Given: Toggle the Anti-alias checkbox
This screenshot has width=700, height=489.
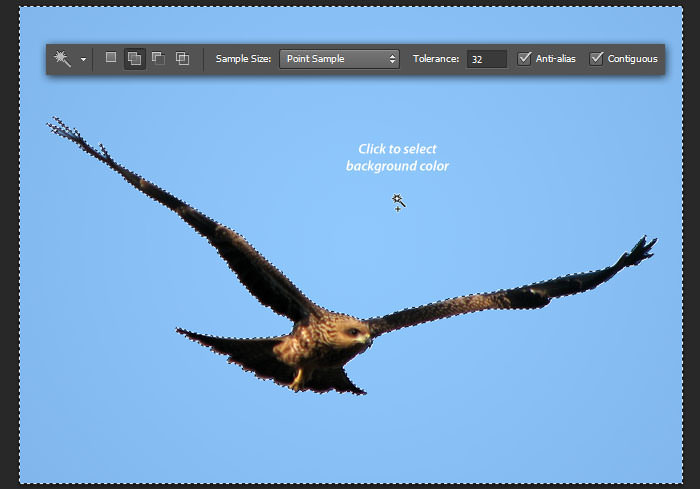Looking at the screenshot, I should click(x=524, y=59).
